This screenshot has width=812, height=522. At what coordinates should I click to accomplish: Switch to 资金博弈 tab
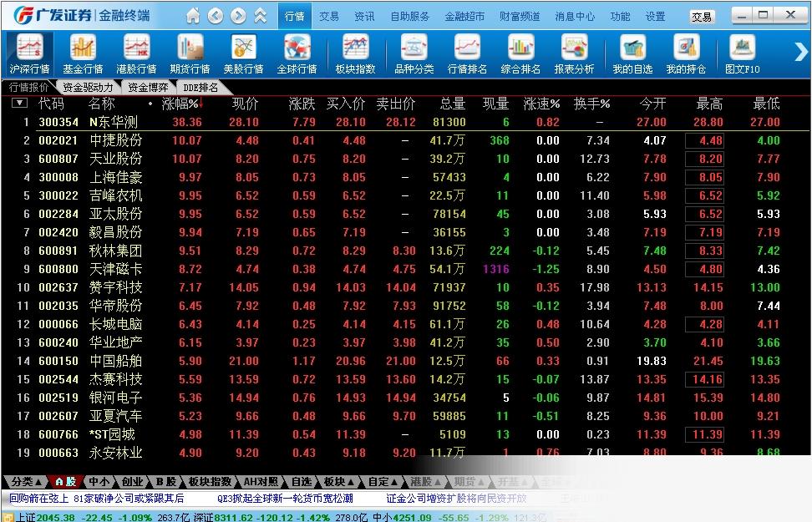pyautogui.click(x=148, y=87)
